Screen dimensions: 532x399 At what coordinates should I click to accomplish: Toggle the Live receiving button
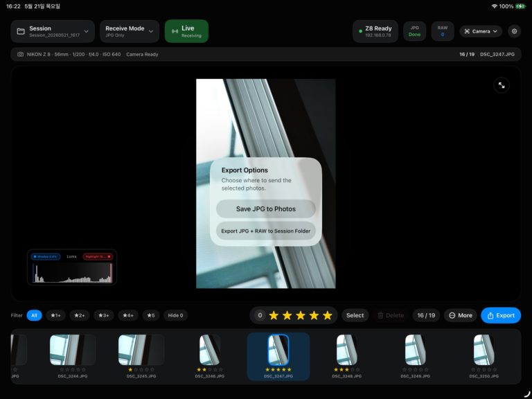tap(186, 31)
